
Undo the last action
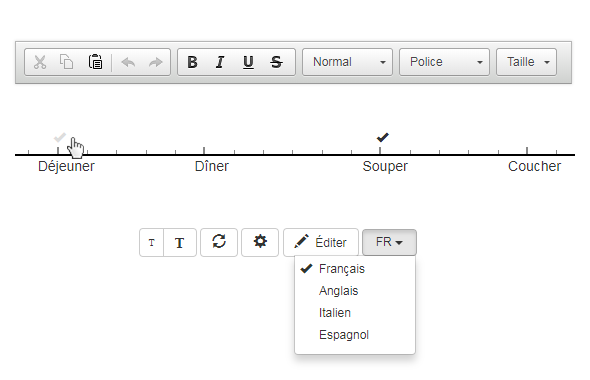(x=128, y=62)
